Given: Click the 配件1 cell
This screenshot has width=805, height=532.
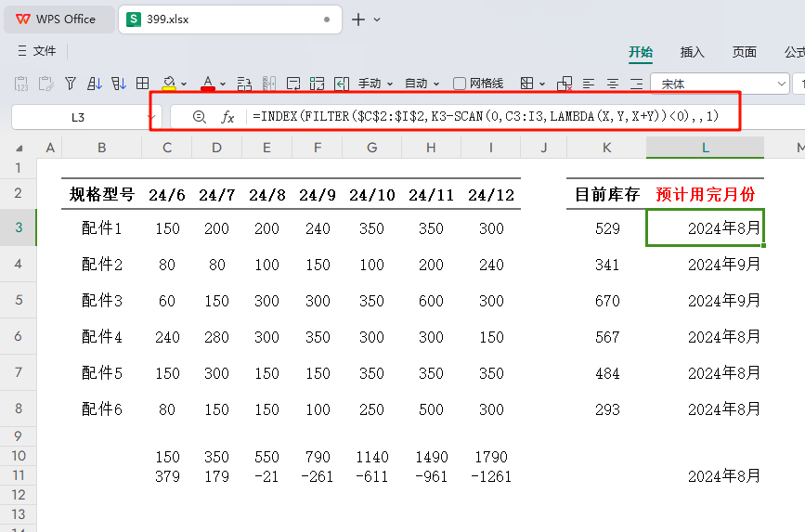Looking at the screenshot, I should tap(101, 228).
